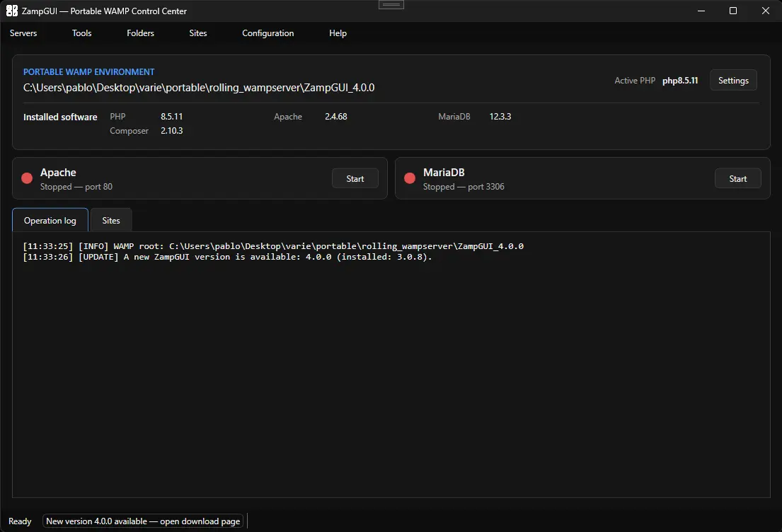The width and height of the screenshot is (782, 532).
Task: Click the MariaDB card title
Action: [444, 173]
